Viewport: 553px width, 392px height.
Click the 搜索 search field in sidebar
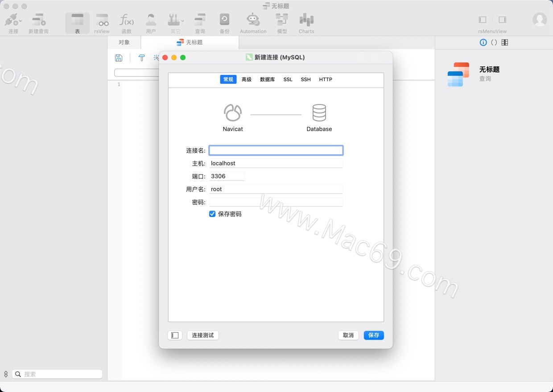coord(57,374)
